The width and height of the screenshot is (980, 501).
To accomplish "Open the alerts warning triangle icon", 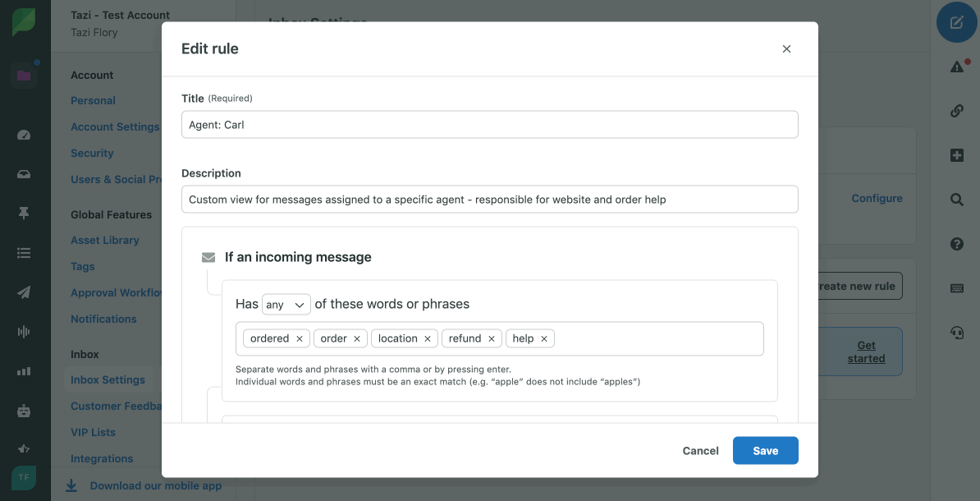I will click(x=956, y=67).
